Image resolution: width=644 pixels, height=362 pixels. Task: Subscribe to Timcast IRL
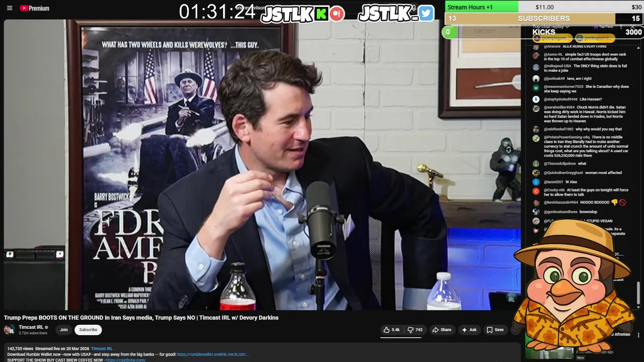88,330
